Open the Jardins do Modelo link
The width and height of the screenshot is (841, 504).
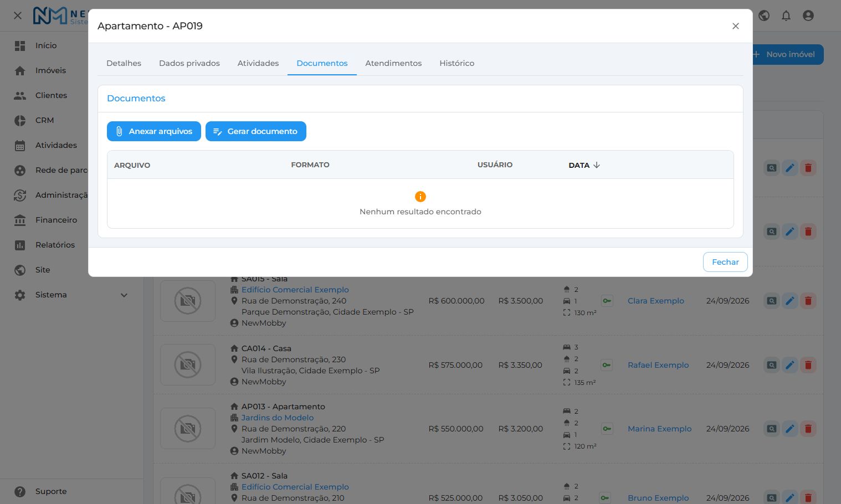(x=278, y=418)
